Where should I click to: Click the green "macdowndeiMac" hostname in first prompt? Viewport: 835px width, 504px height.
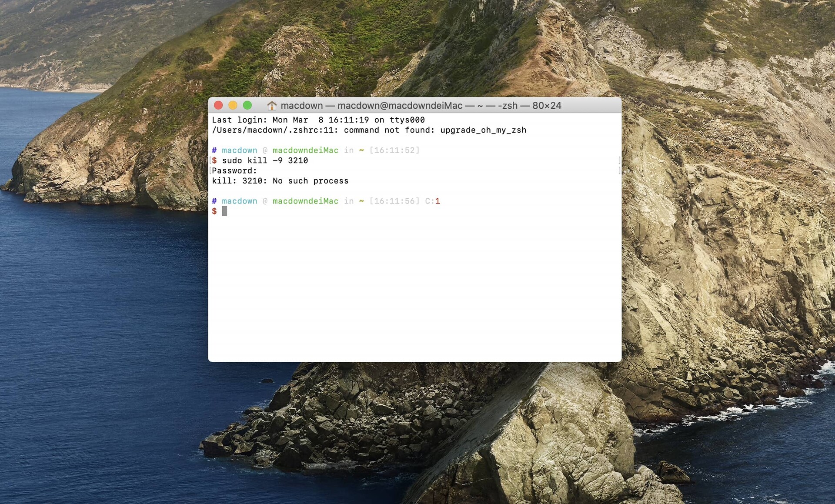pos(305,150)
